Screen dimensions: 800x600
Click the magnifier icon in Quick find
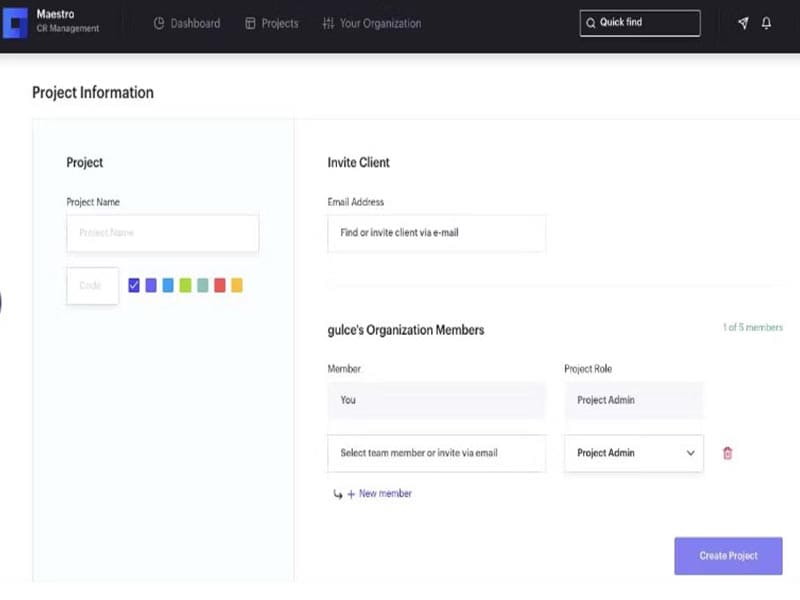pos(591,23)
